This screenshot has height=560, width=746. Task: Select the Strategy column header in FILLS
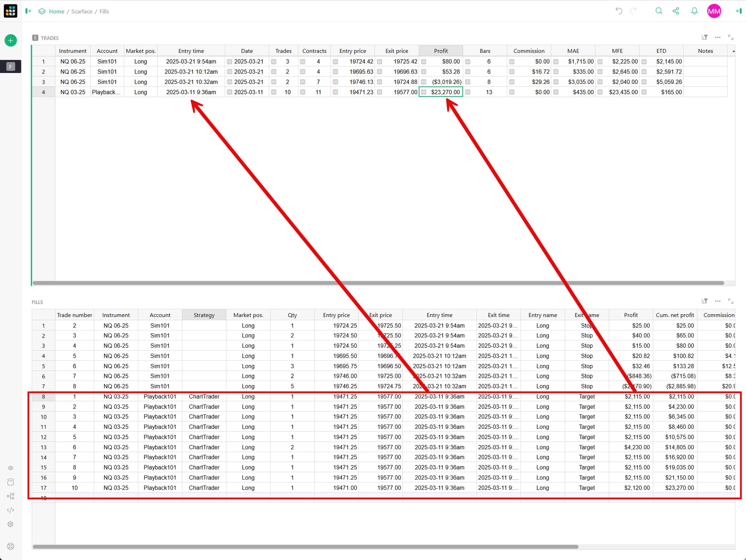(x=204, y=315)
